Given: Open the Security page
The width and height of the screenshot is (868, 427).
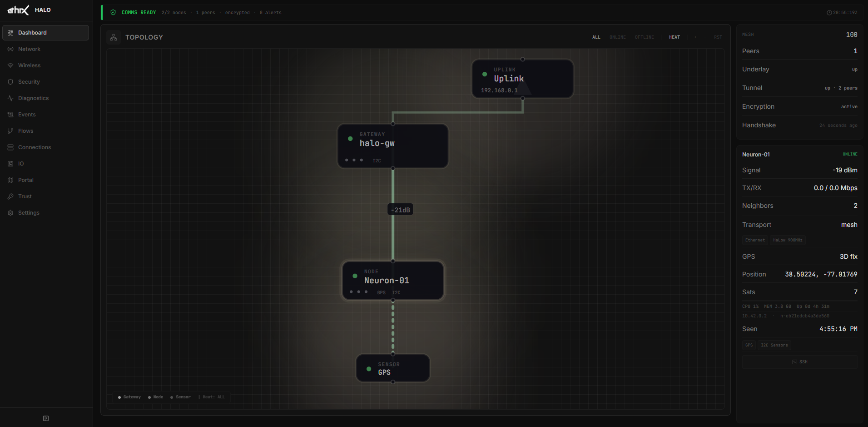Looking at the screenshot, I should tap(45, 82).
